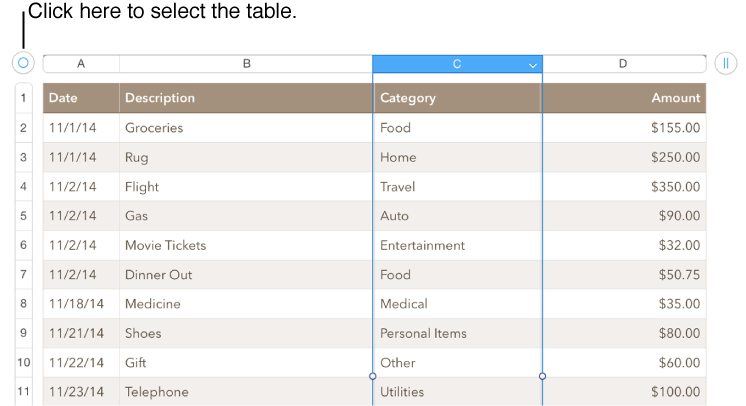This screenshot has width=746, height=406.
Task: Select column D header
Action: coord(623,64)
